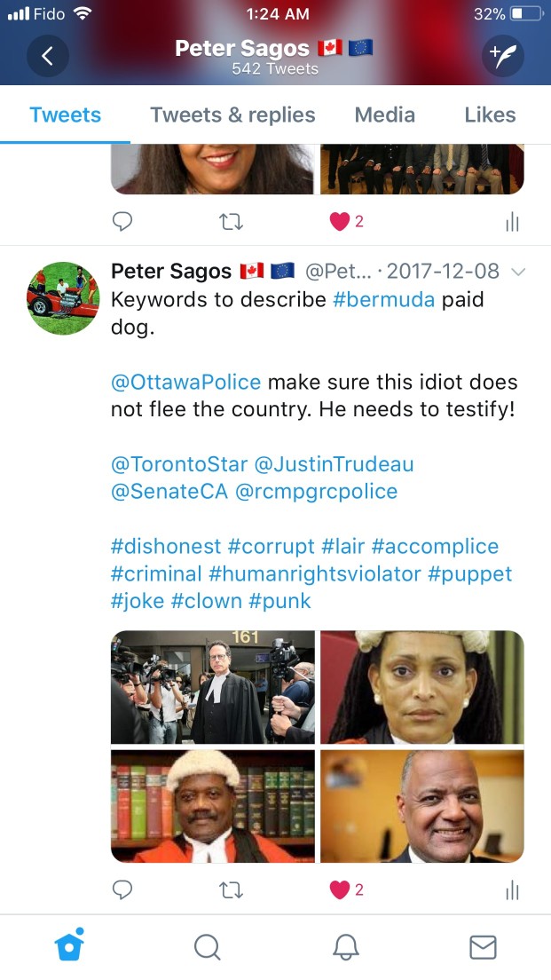Open the Search magnifier icon
This screenshot has width=551, height=980.
[x=207, y=947]
